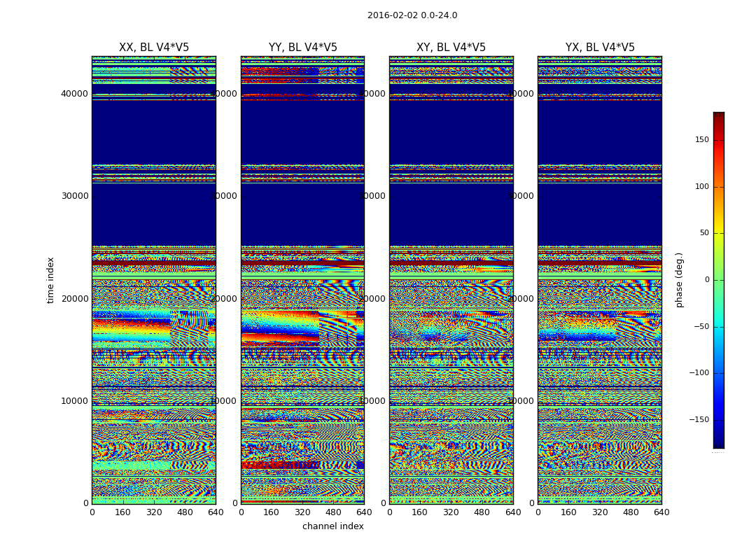Click the 'time index' axis label
The width and height of the screenshot is (735, 560).
coord(50,280)
